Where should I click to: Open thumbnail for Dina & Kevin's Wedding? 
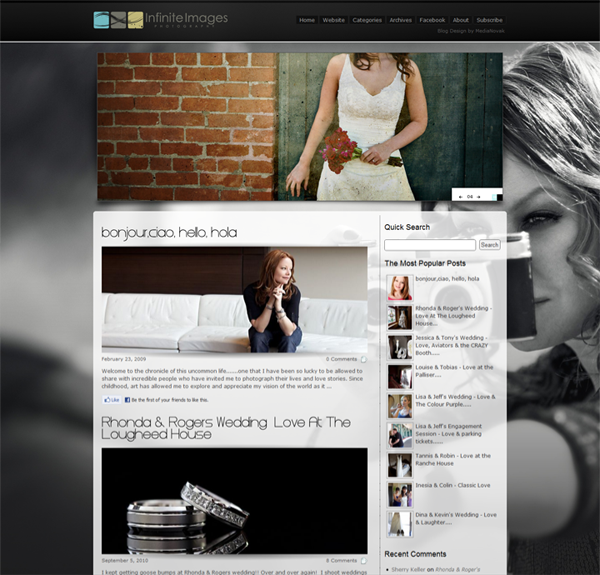(x=399, y=524)
